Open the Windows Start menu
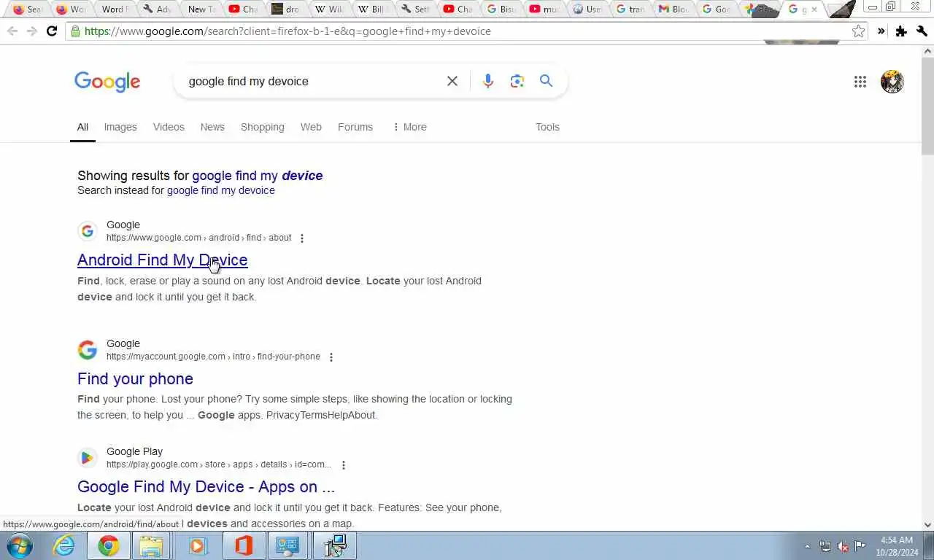Viewport: 934px width, 560px height. 19,545
